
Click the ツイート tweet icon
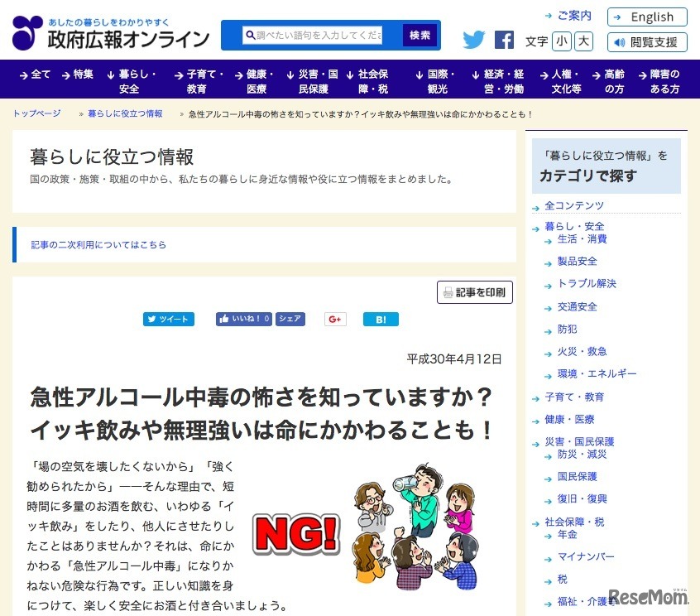[x=168, y=318]
